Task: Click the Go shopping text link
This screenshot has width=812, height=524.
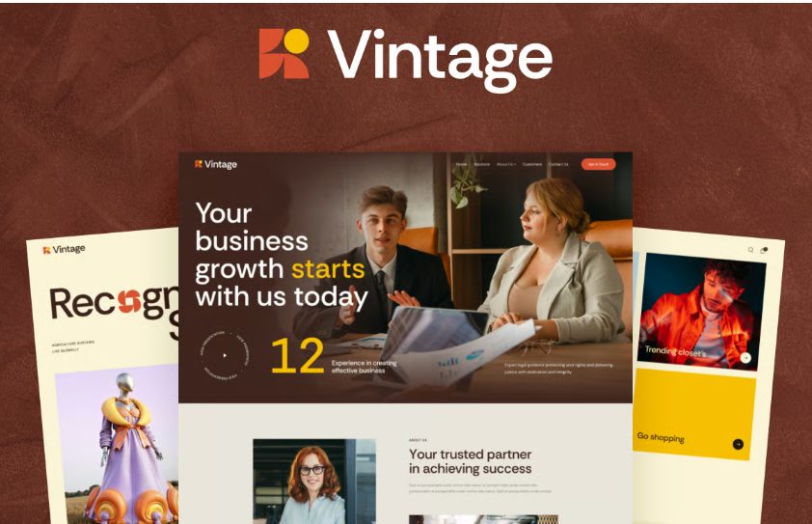Action: pyautogui.click(x=661, y=437)
